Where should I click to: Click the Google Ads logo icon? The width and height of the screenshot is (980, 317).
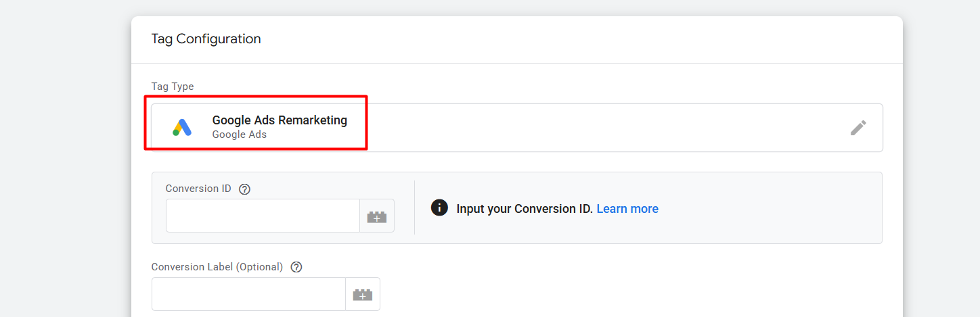(182, 127)
